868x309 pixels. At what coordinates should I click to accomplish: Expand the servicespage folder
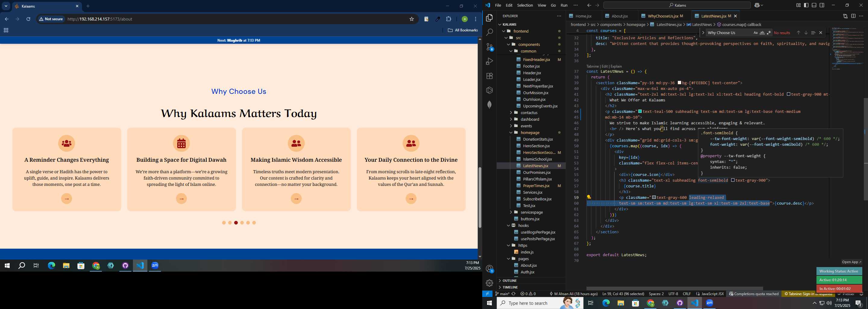[x=531, y=212]
